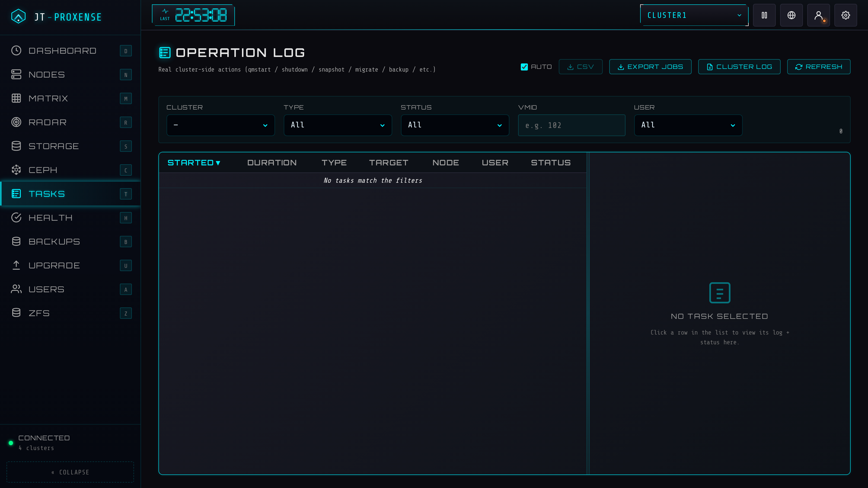Focus the VMID filter input

[572, 125]
